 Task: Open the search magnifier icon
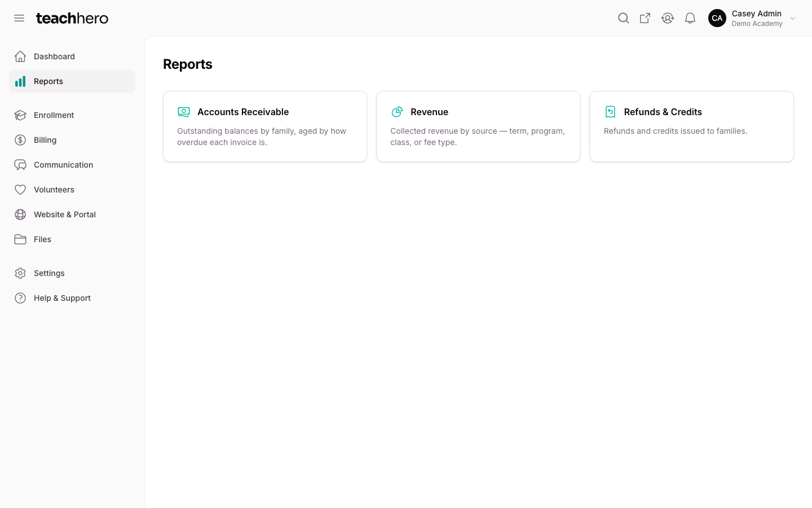tap(623, 18)
